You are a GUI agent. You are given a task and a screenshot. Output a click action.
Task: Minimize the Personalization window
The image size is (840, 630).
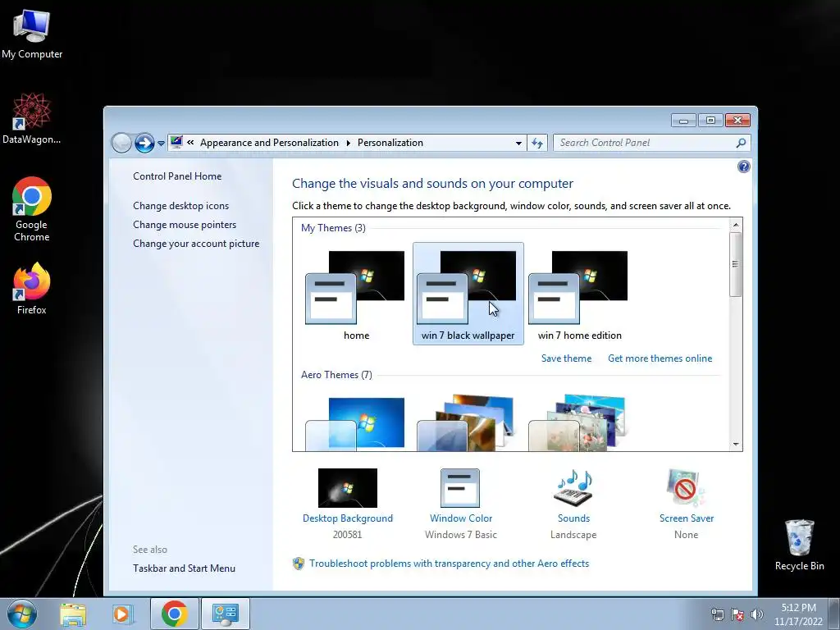click(683, 121)
